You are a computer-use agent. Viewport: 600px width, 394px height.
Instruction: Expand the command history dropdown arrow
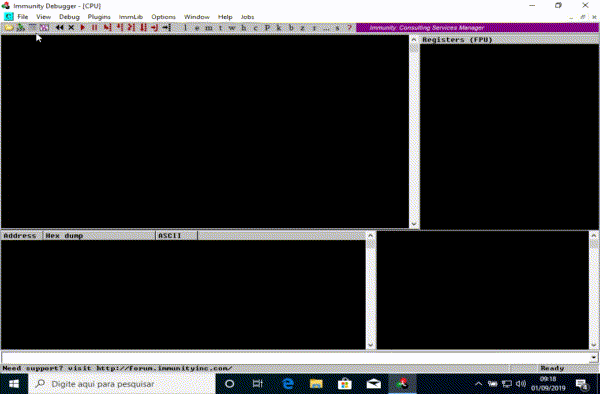[x=593, y=358]
